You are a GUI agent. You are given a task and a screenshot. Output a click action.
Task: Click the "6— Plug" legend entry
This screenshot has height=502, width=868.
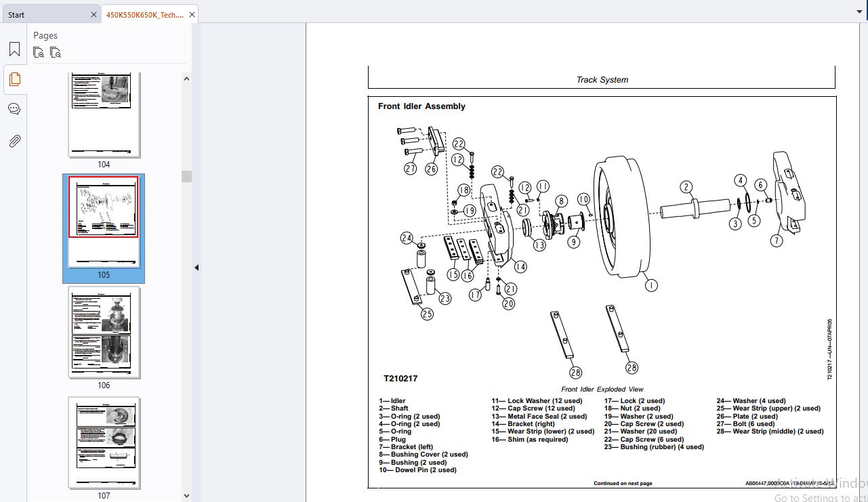click(x=392, y=440)
